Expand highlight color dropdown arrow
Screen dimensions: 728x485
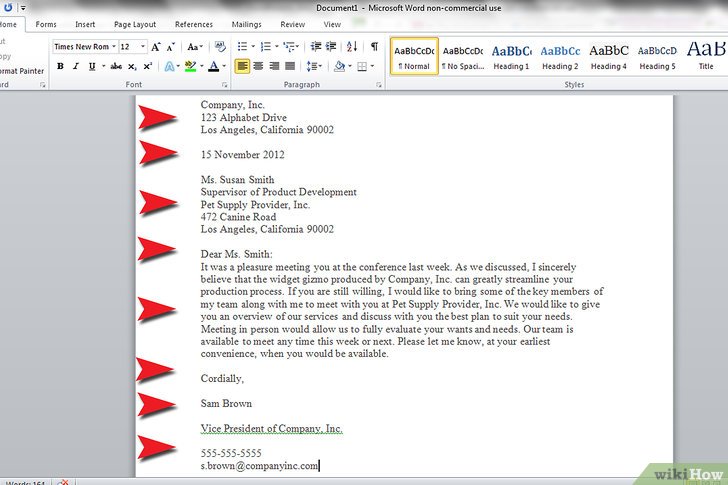[202, 66]
